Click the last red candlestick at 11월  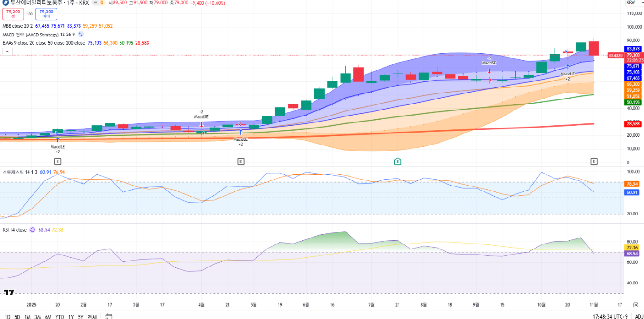tap(594, 48)
